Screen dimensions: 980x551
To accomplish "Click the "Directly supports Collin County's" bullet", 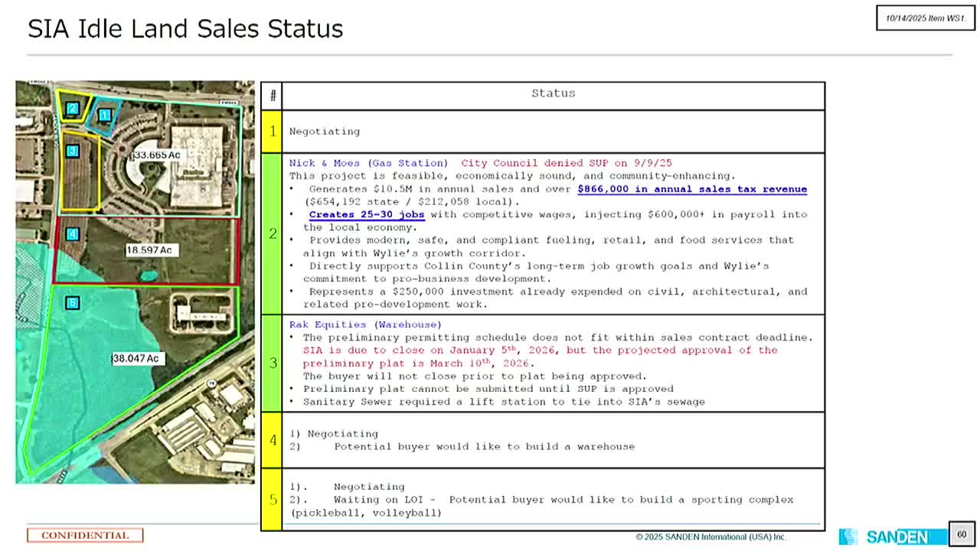I will [529, 272].
